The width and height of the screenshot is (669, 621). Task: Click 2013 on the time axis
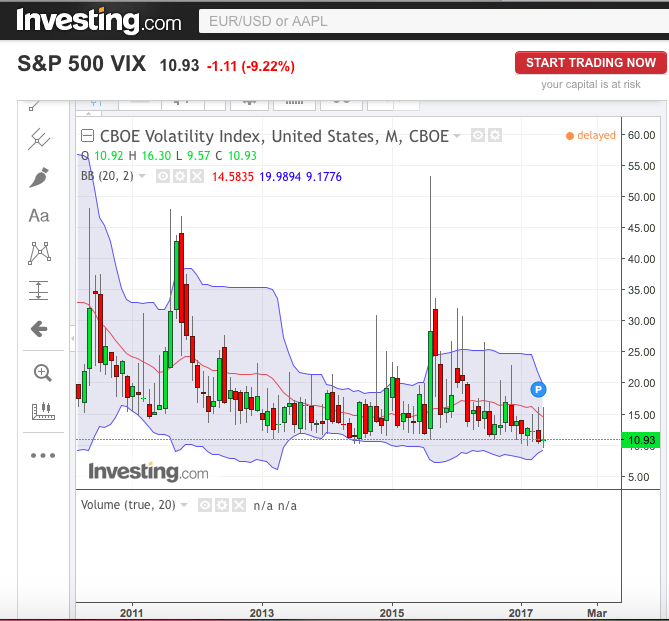262,613
